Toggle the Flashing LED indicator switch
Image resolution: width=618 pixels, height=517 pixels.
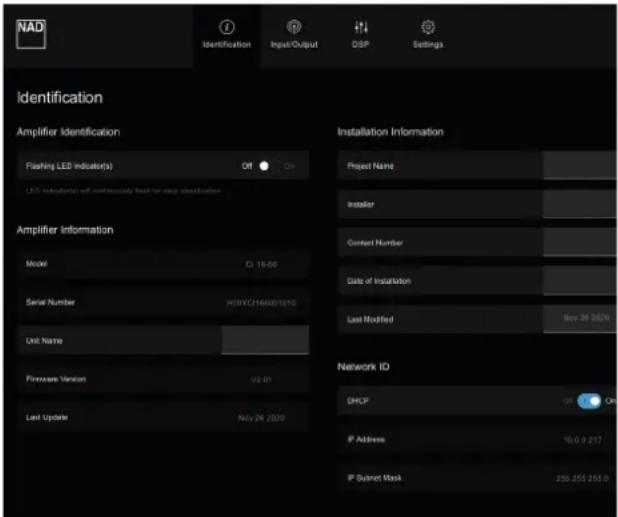click(269, 166)
